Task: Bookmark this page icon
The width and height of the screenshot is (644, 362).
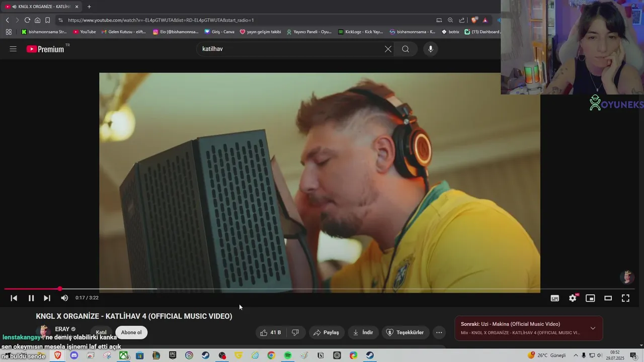Action: 47,20
